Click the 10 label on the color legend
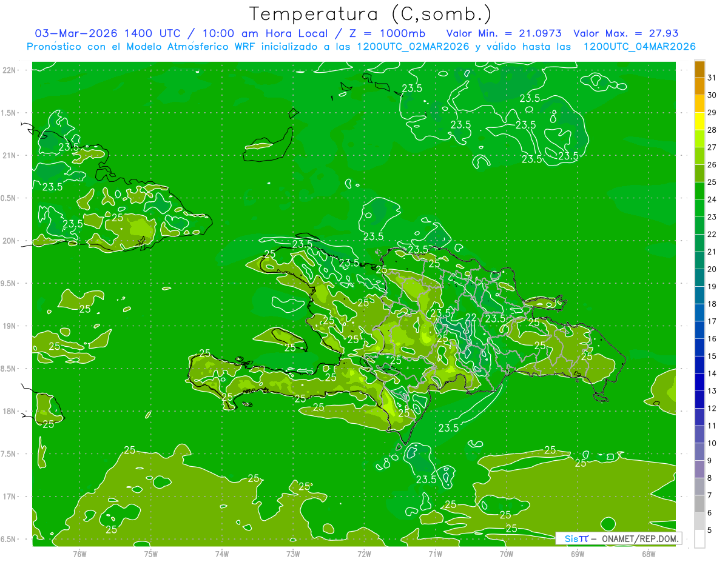Image resolution: width=728 pixels, height=562 pixels. (x=712, y=443)
